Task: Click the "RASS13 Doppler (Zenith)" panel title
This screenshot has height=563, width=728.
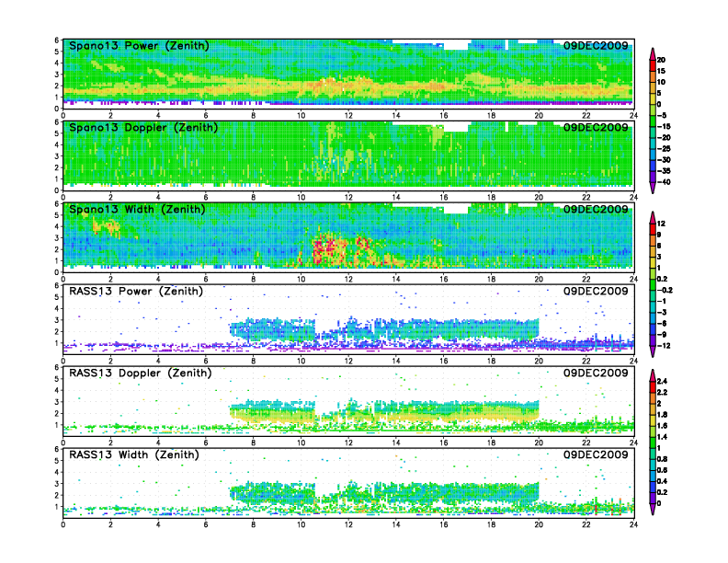Action: point(141,373)
